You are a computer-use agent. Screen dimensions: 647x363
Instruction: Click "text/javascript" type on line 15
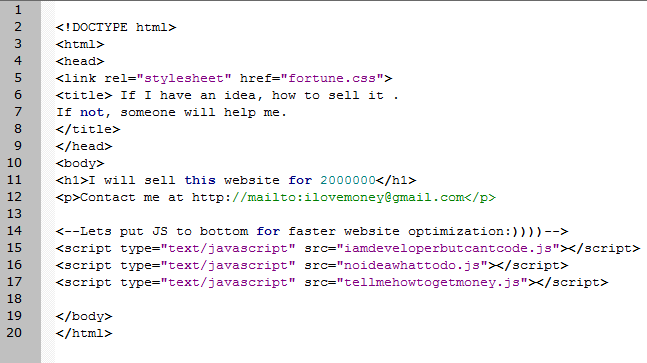[x=228, y=248]
